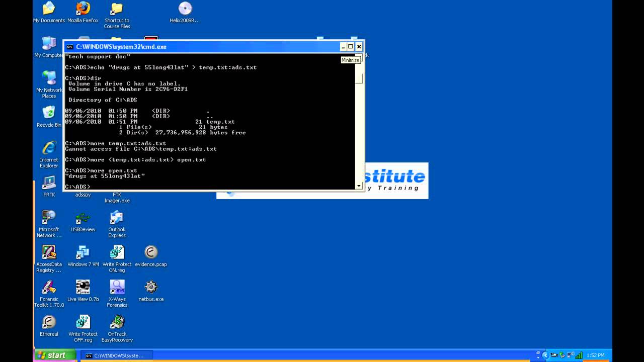Click the 'Cannot access file' output line
The image size is (644, 362).
coord(141,149)
